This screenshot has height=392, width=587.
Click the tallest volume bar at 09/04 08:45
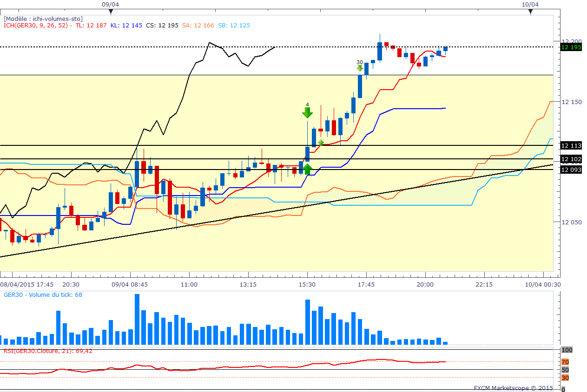tap(137, 319)
